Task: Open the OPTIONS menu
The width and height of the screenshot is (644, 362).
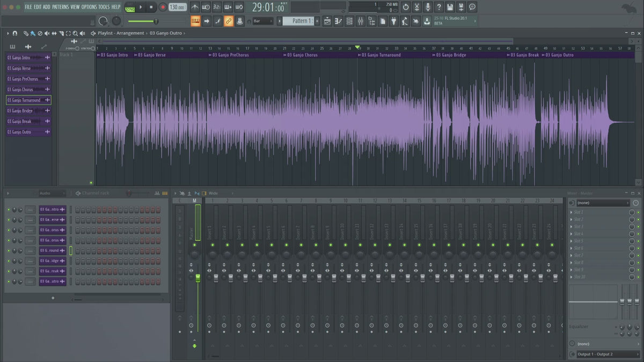Action: (x=89, y=7)
